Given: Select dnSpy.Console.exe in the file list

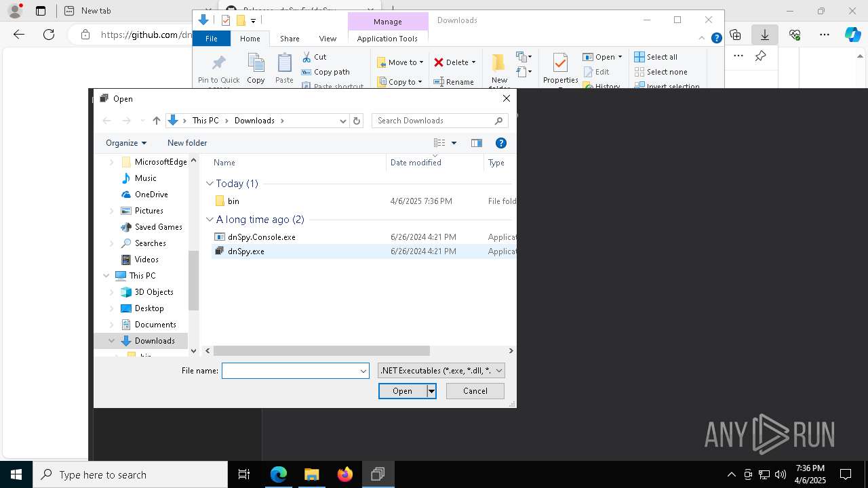Looking at the screenshot, I should pyautogui.click(x=262, y=237).
